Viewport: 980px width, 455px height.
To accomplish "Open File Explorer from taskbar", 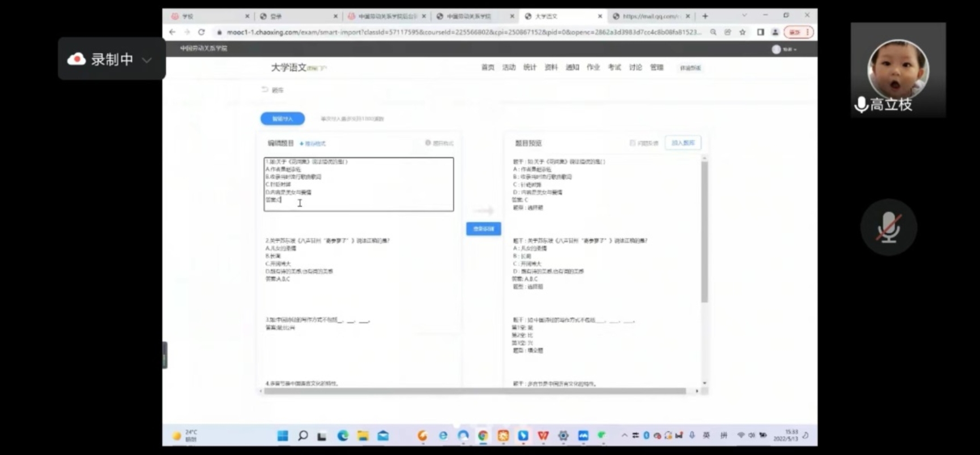I will (363, 436).
